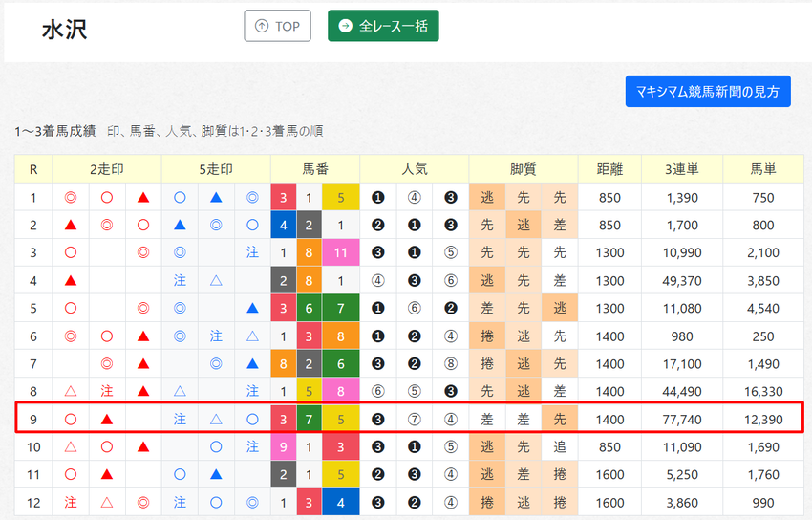
Task: Click the arrow icon in 全レース一括 button
Action: [x=345, y=26]
